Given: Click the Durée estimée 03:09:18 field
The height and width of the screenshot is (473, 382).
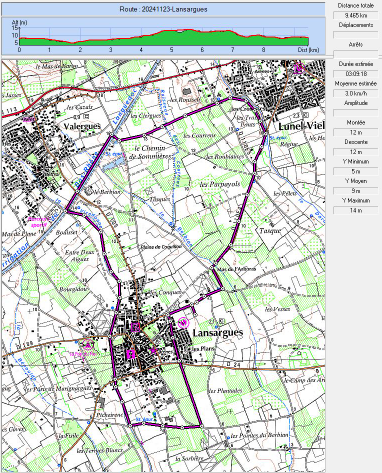Looking at the screenshot, I should pyautogui.click(x=355, y=74).
